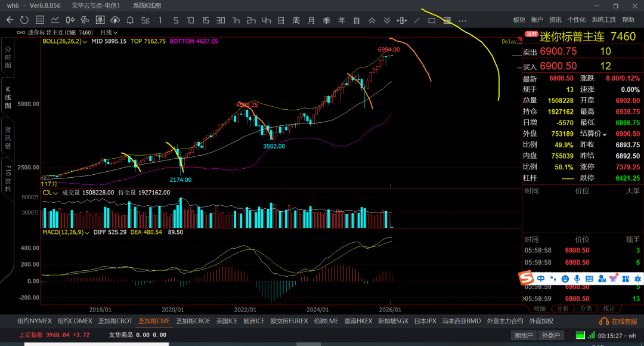
Task: Toggle Sogou Chinese/English mode 中
Action: [x=541, y=279]
